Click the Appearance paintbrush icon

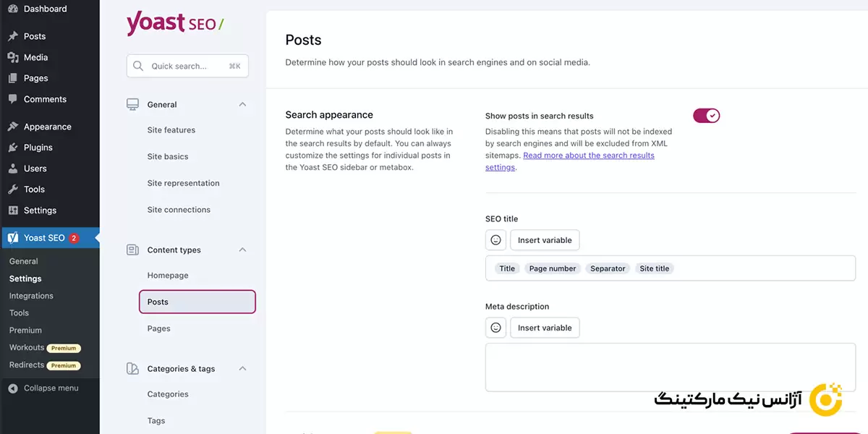(13, 127)
